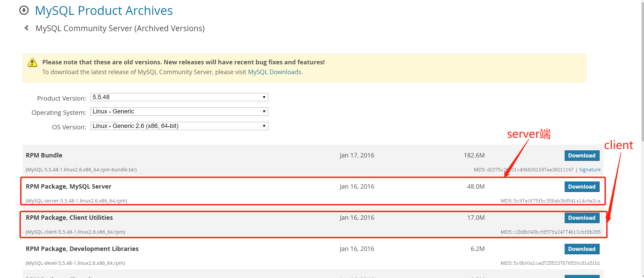Open the Operating System Linux - Generic dropdown

[x=179, y=111]
